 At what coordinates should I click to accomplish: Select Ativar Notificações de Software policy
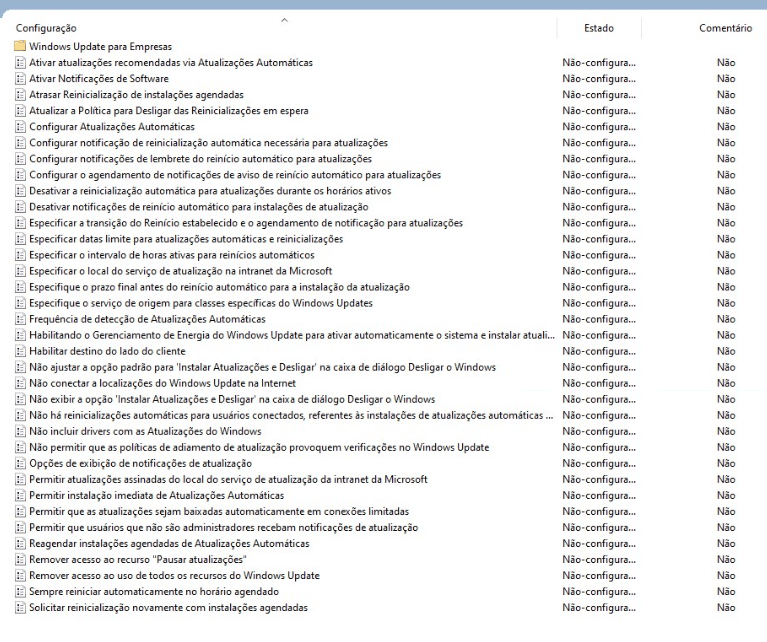99,78
